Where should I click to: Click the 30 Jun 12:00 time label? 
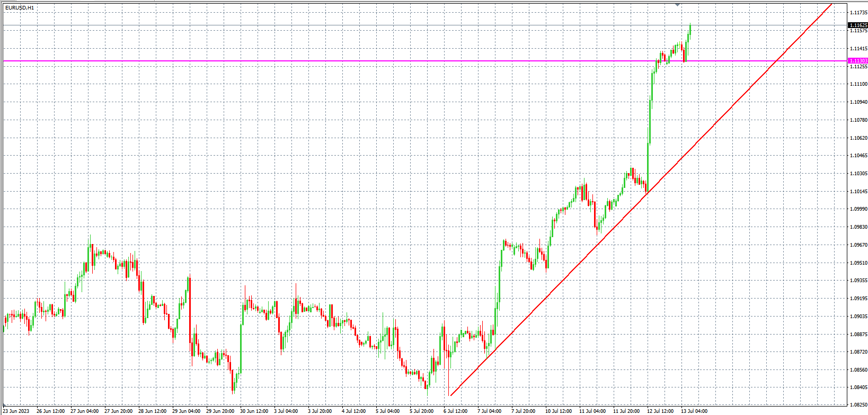pos(254,411)
